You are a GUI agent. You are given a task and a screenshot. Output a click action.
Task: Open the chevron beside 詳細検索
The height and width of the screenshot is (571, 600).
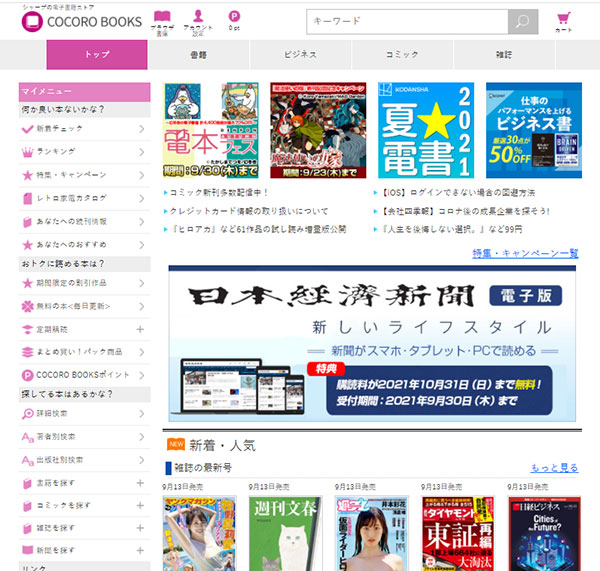[x=142, y=414]
